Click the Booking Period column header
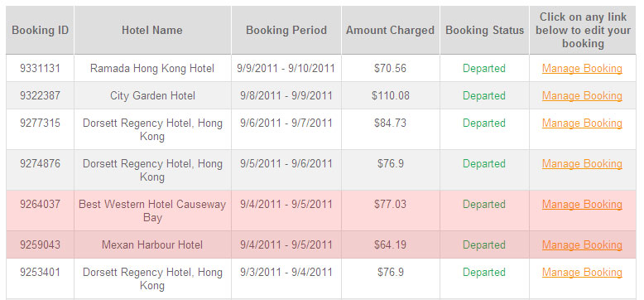This screenshot has height=300, width=644. point(286,30)
